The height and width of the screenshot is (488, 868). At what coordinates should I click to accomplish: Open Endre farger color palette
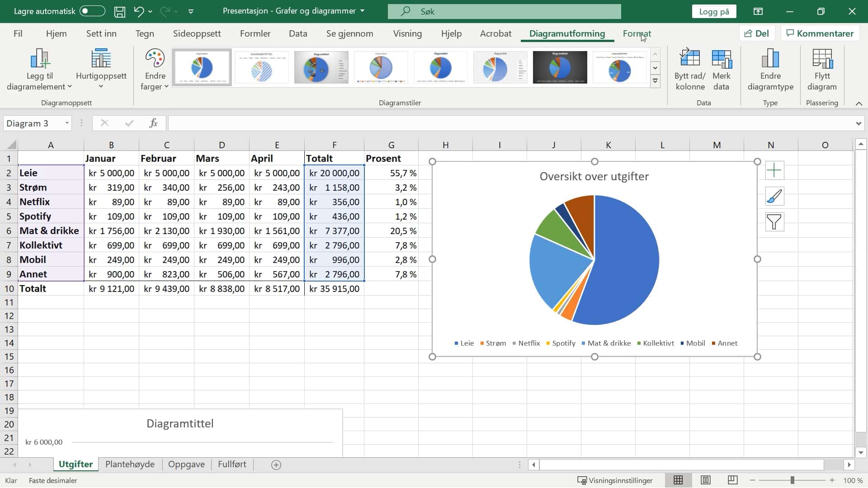click(x=155, y=69)
